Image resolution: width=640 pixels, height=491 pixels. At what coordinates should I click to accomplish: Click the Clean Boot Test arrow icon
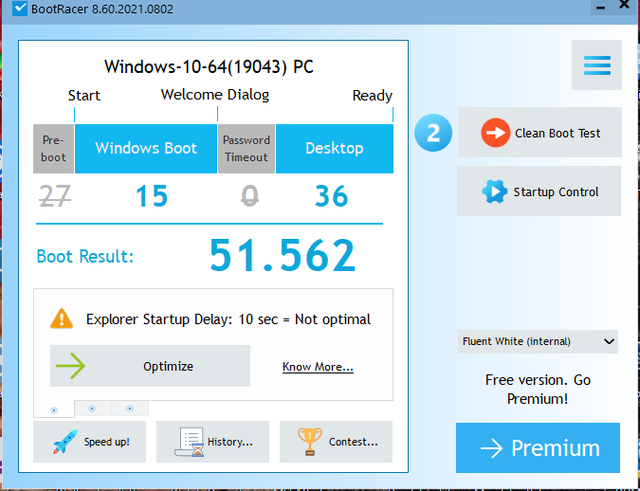tap(495, 133)
